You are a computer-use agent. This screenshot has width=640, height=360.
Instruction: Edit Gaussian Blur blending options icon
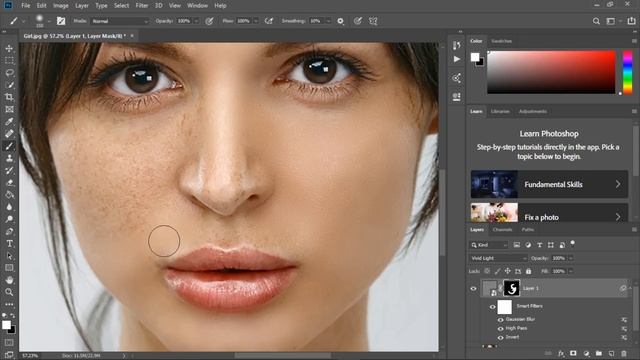click(624, 320)
